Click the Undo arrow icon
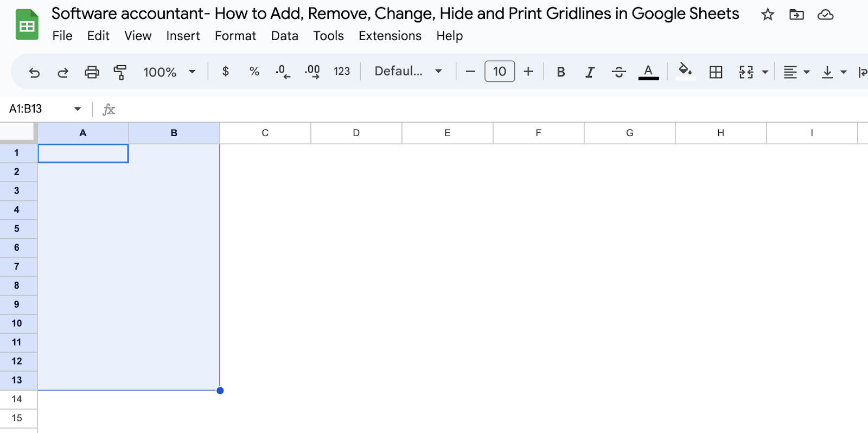 [34, 72]
